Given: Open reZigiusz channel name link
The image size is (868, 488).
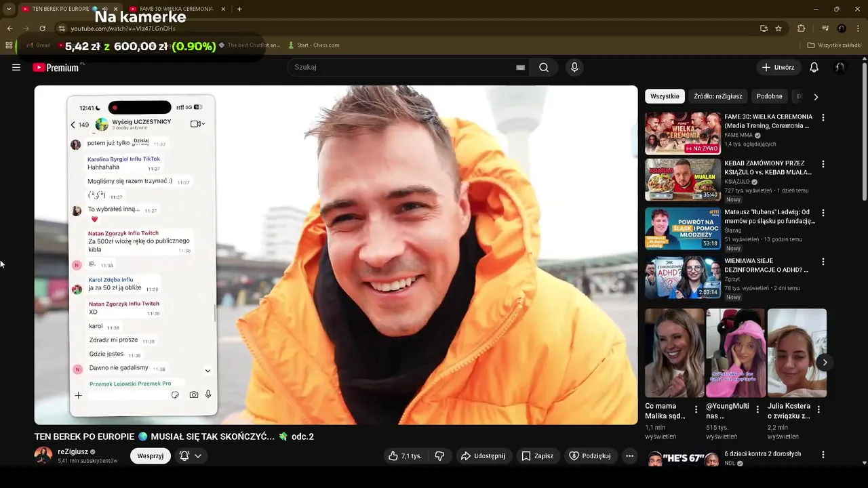Looking at the screenshot, I should coord(73,451).
